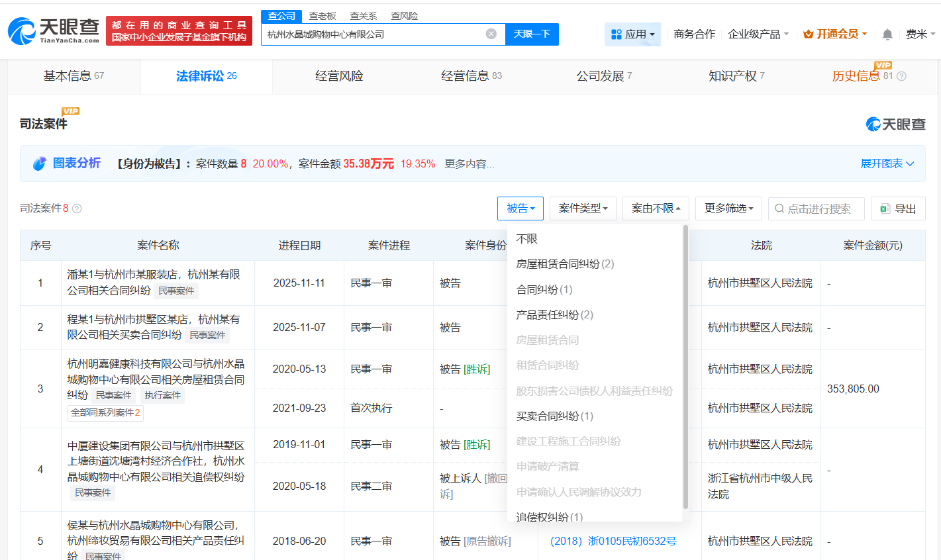The width and height of the screenshot is (941, 560).
Task: Click the notification bell icon
Action: pos(887,32)
